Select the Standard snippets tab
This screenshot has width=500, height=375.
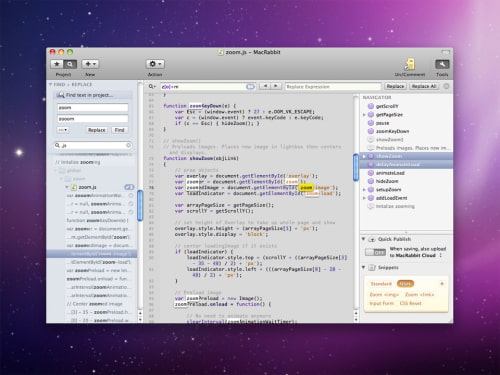click(x=381, y=284)
